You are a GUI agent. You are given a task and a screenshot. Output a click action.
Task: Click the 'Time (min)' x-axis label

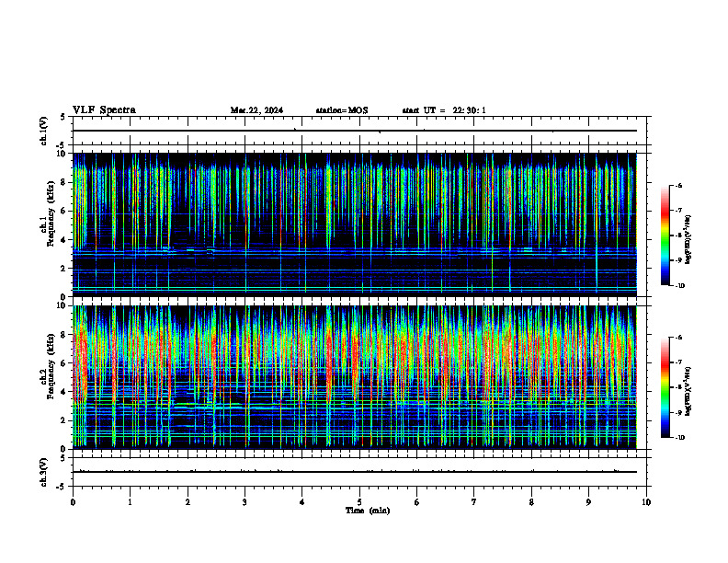[x=368, y=511]
